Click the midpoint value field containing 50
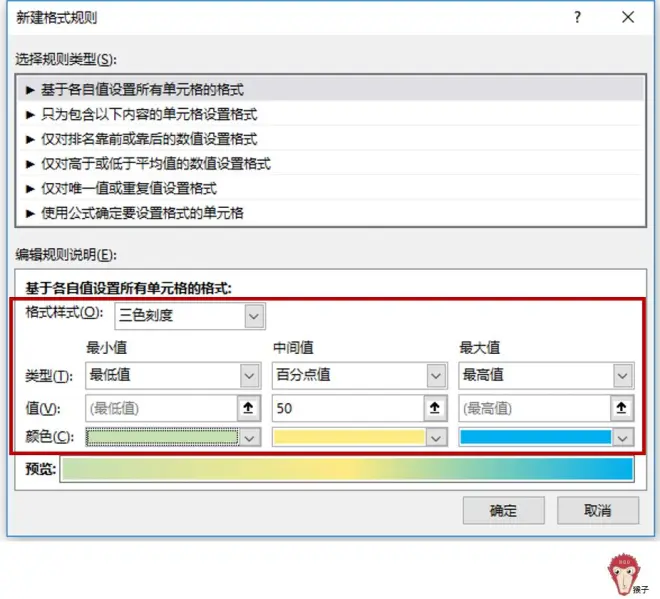This screenshot has height=599, width=660. pyautogui.click(x=348, y=408)
